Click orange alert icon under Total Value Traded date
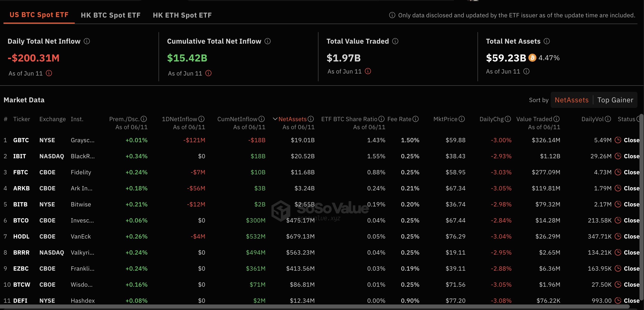This screenshot has width=644, height=310. coord(368,71)
